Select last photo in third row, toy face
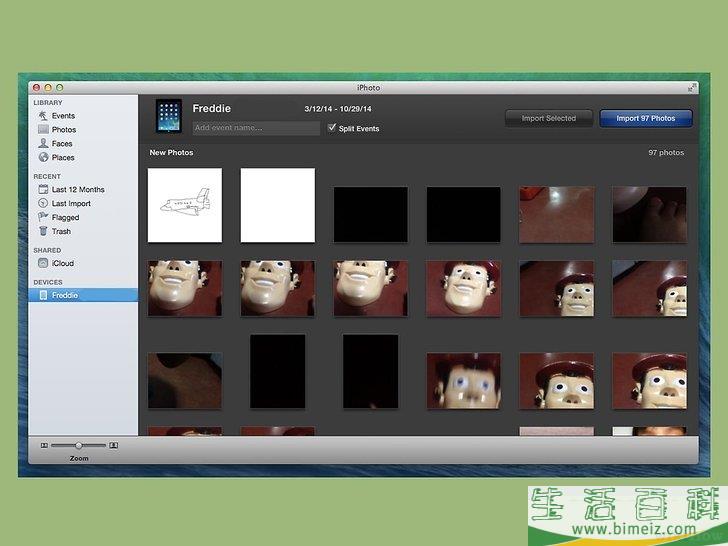The height and width of the screenshot is (546, 728). [650, 381]
